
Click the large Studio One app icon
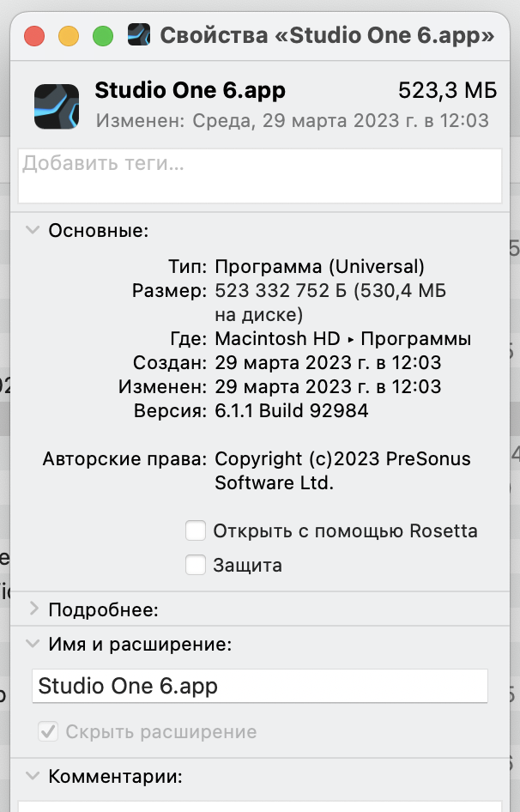pyautogui.click(x=56, y=105)
